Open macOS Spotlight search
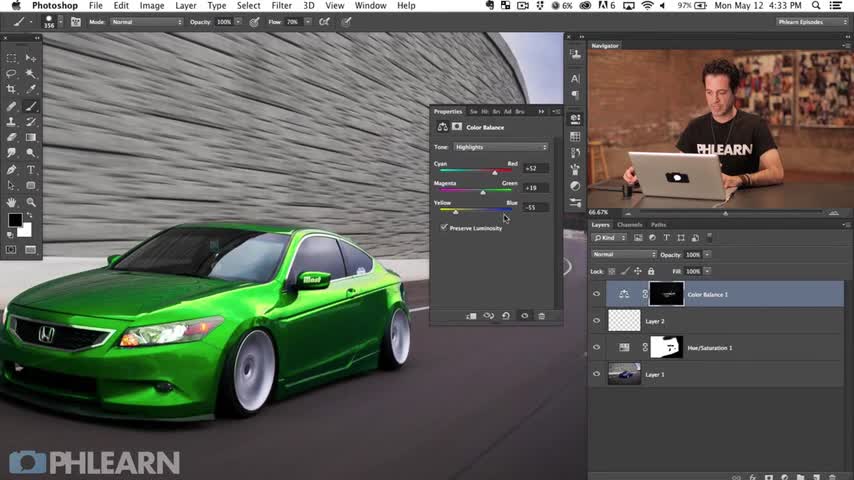The height and width of the screenshot is (480, 854). [816, 5]
